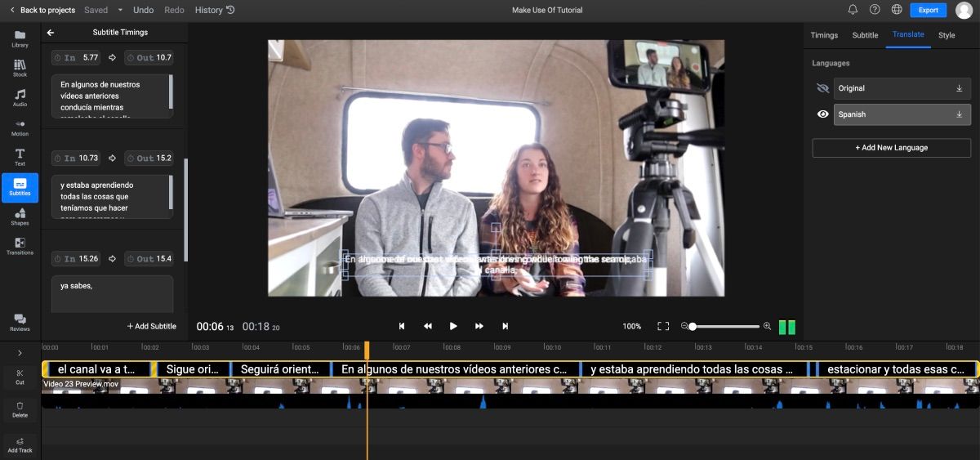Screen dimensions: 980x460
Task: Switch to the Timings tab
Action: (x=824, y=35)
